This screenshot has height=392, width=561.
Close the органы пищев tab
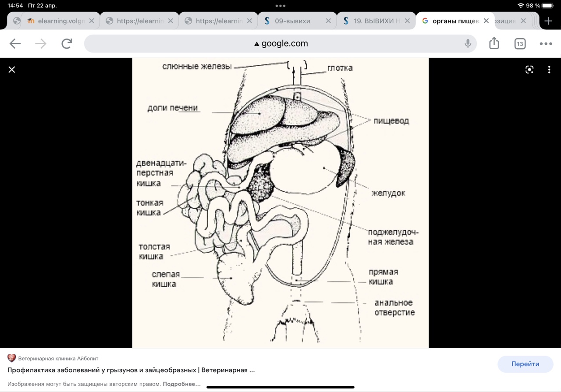point(486,21)
